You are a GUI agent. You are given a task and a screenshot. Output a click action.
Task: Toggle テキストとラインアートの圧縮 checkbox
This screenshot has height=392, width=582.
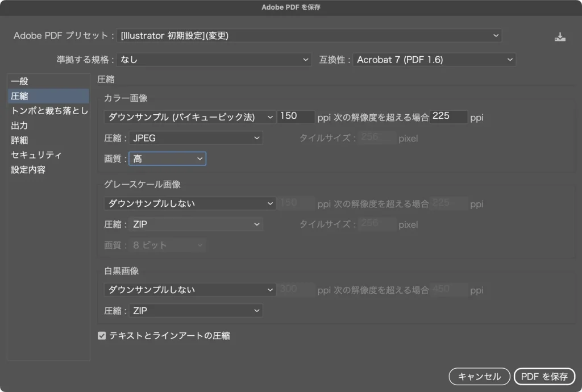point(102,336)
